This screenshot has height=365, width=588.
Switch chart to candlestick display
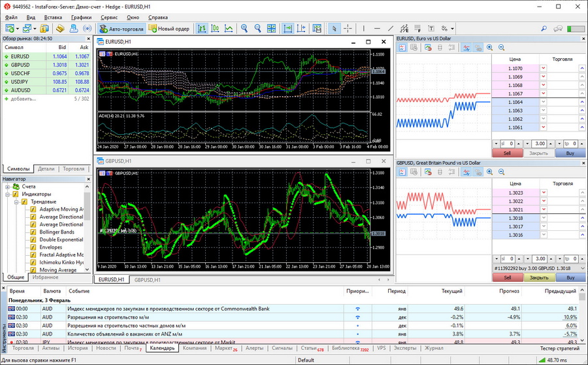click(x=215, y=29)
